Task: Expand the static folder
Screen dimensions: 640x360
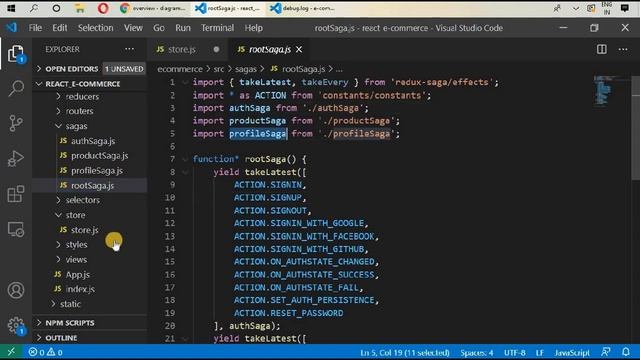Action: [x=70, y=304]
